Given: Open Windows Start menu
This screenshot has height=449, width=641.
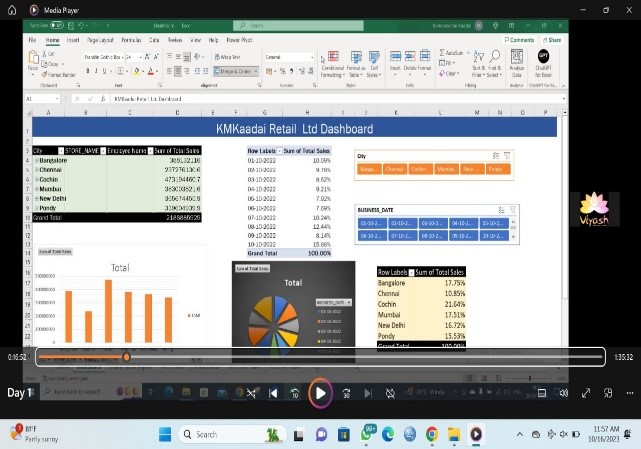Looking at the screenshot, I should point(165,434).
